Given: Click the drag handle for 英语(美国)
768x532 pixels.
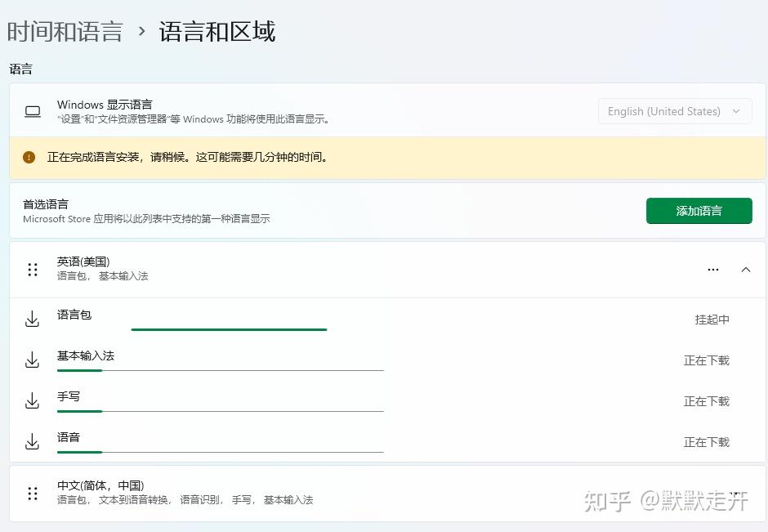Looking at the screenshot, I should [33, 270].
